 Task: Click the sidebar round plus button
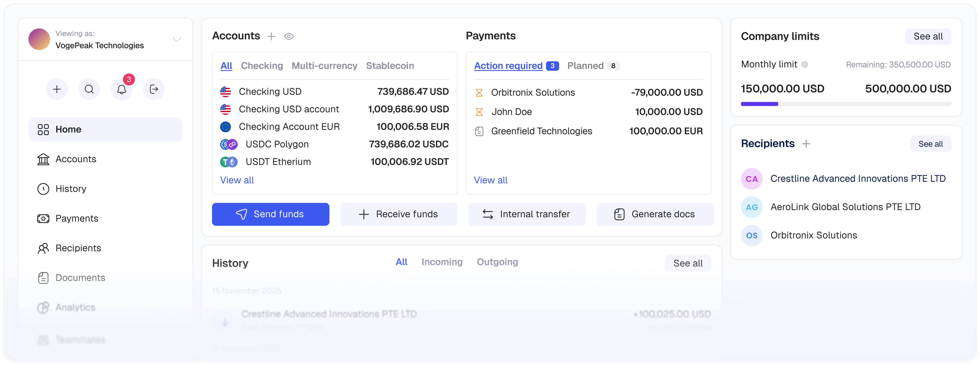[x=57, y=89]
